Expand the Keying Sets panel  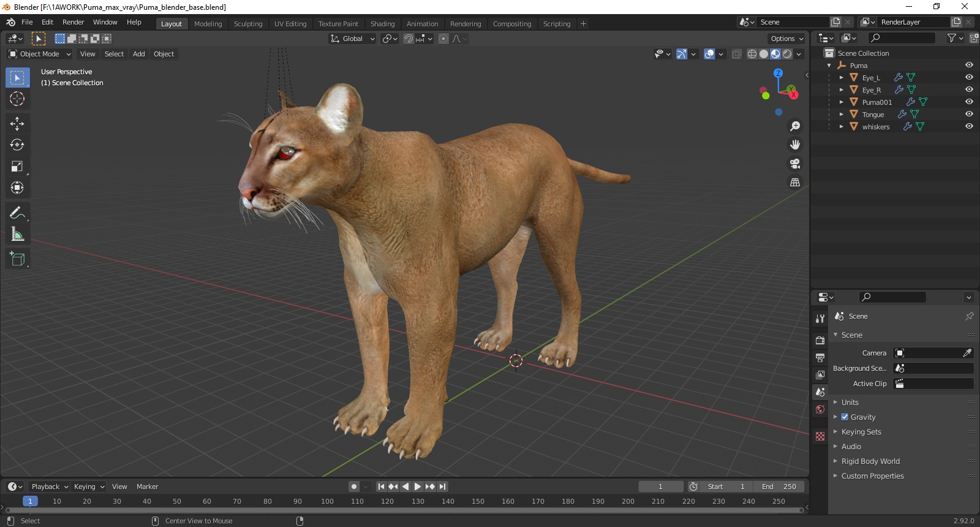tap(861, 431)
